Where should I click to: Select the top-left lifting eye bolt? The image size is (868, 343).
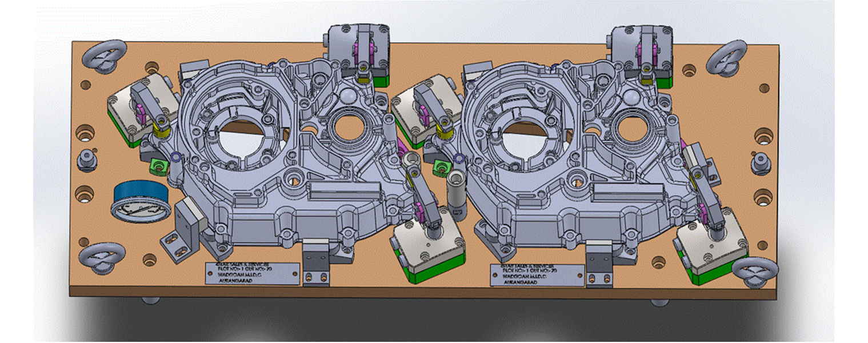tap(104, 55)
